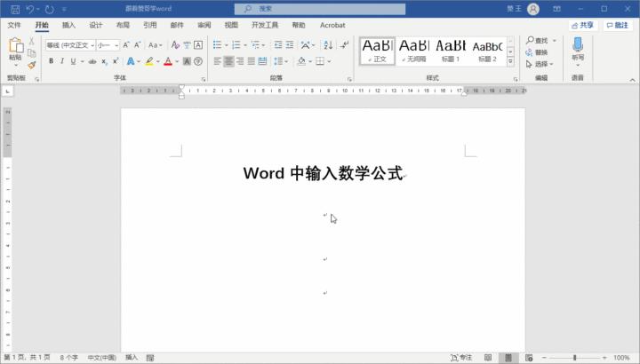The height and width of the screenshot is (364, 640).
Task: Clear all formatting icon
Action: (175, 45)
